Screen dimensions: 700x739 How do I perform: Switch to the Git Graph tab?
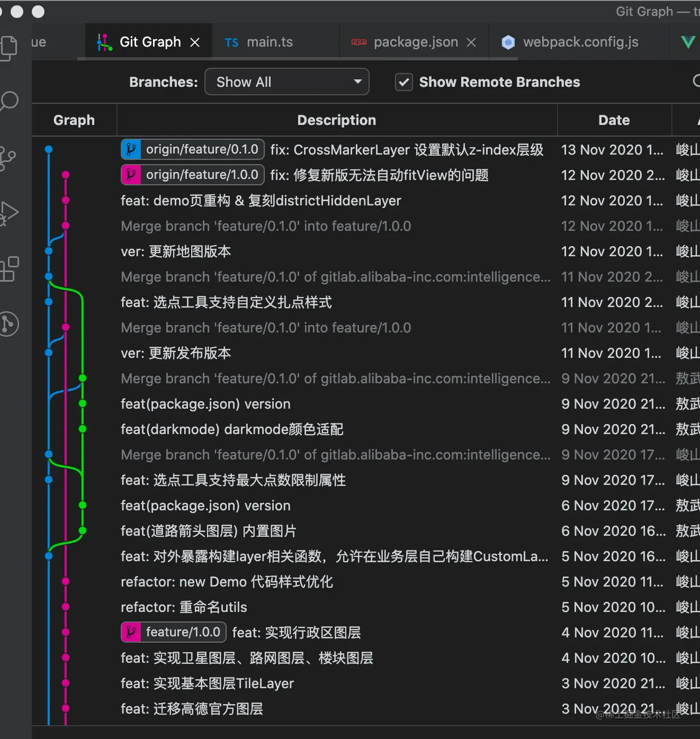(x=149, y=42)
